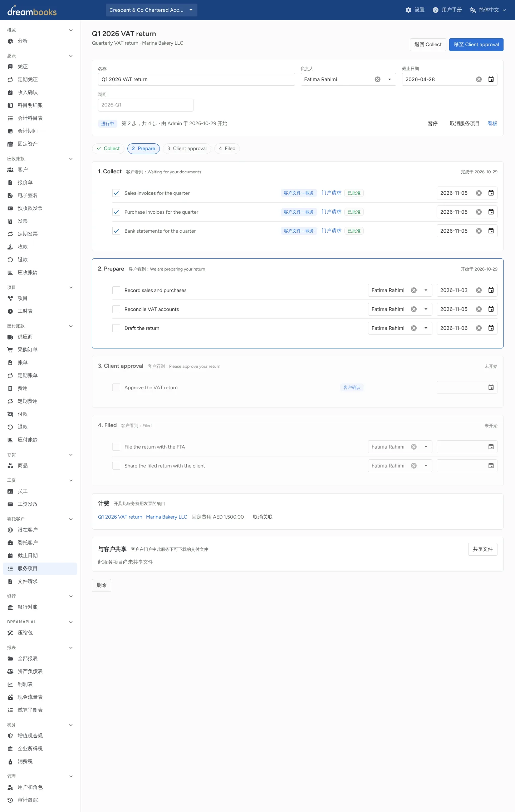
Task: Open the Crescent & Co company dropdown
Action: coord(152,10)
